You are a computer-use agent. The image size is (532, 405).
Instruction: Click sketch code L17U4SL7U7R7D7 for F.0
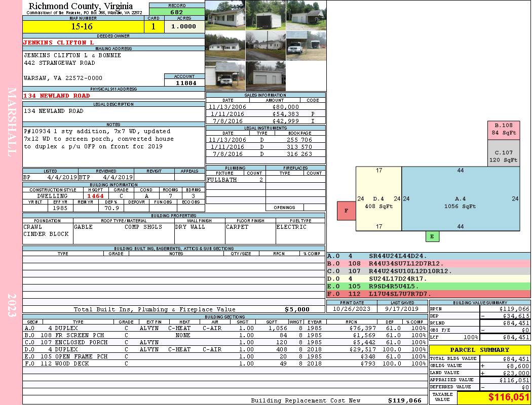point(400,294)
